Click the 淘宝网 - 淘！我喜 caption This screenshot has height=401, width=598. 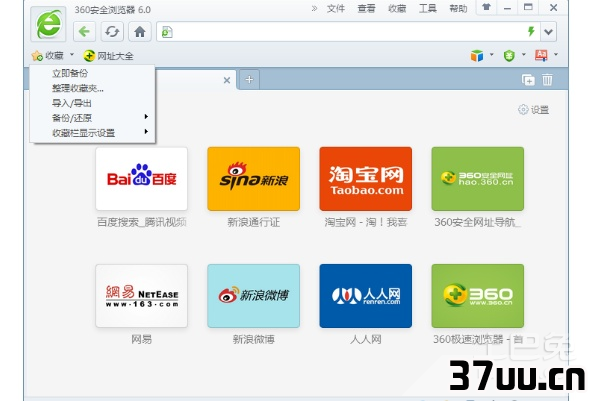[366, 222]
